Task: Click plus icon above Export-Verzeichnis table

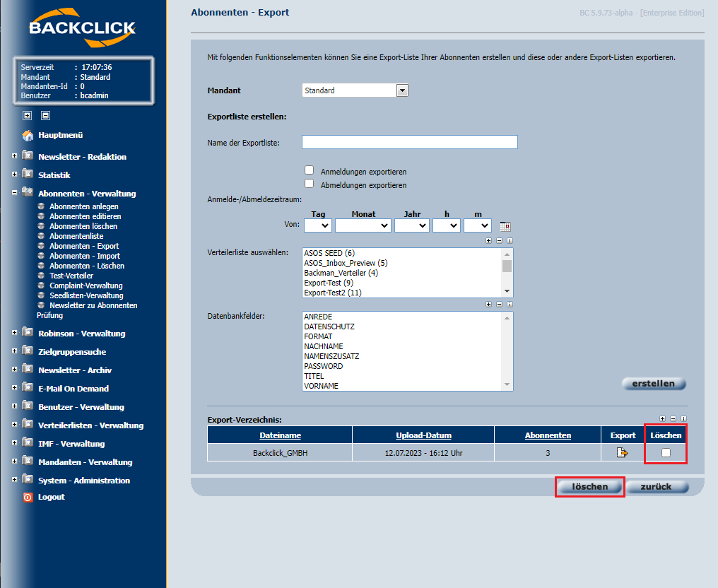Action: 663,418
